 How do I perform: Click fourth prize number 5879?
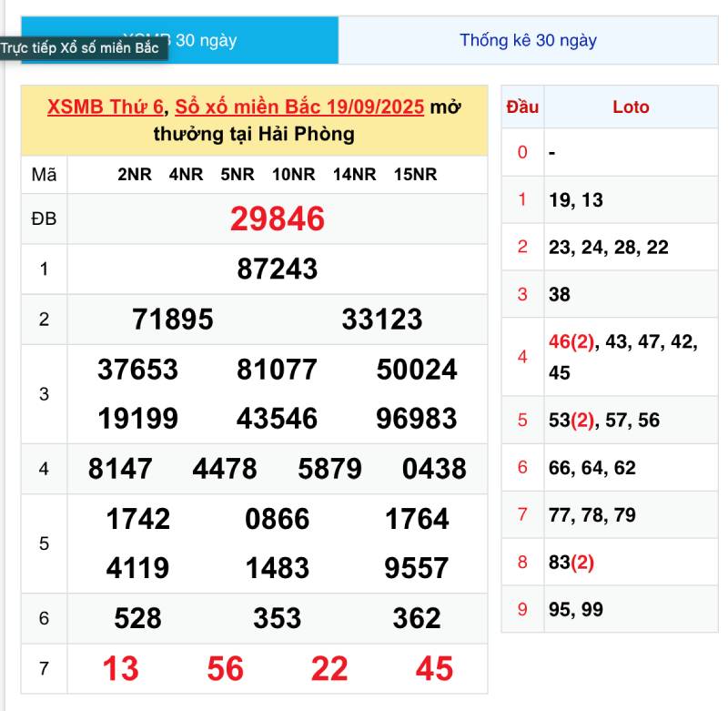pyautogui.click(x=329, y=469)
